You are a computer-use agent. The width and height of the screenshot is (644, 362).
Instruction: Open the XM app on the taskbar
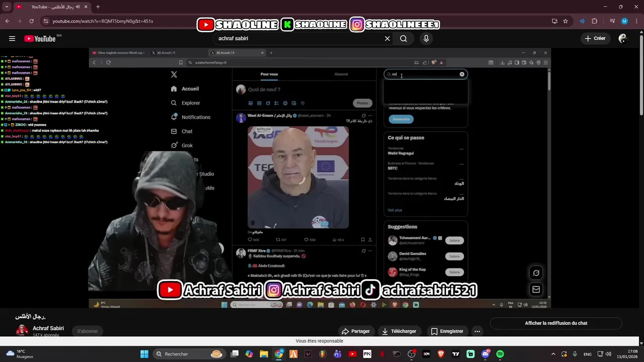click(427, 354)
